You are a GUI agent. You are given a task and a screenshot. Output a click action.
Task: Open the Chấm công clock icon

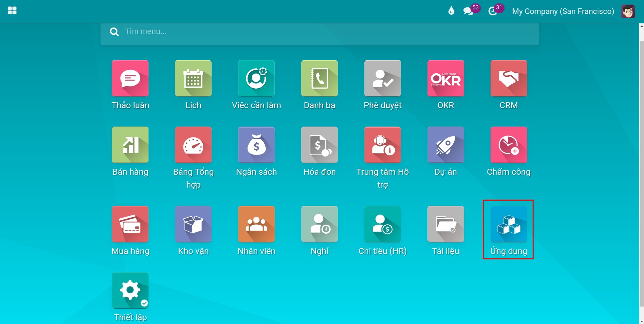click(509, 145)
